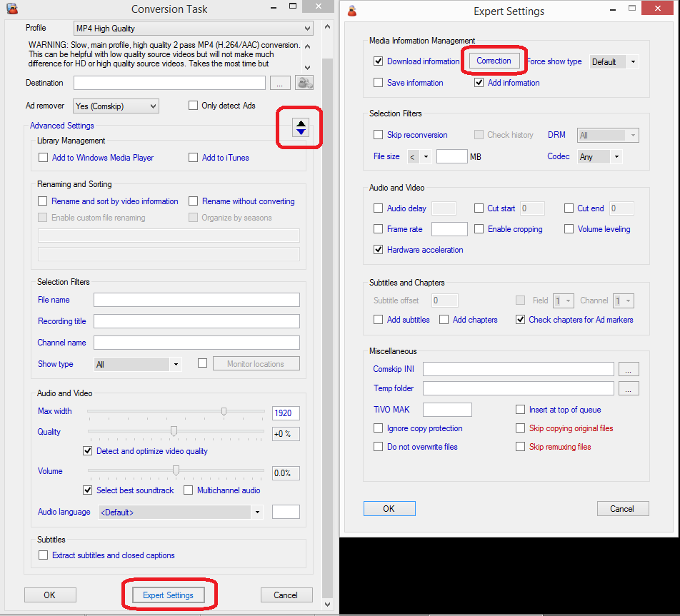
Task: Browse for the Destination folder
Action: click(280, 83)
